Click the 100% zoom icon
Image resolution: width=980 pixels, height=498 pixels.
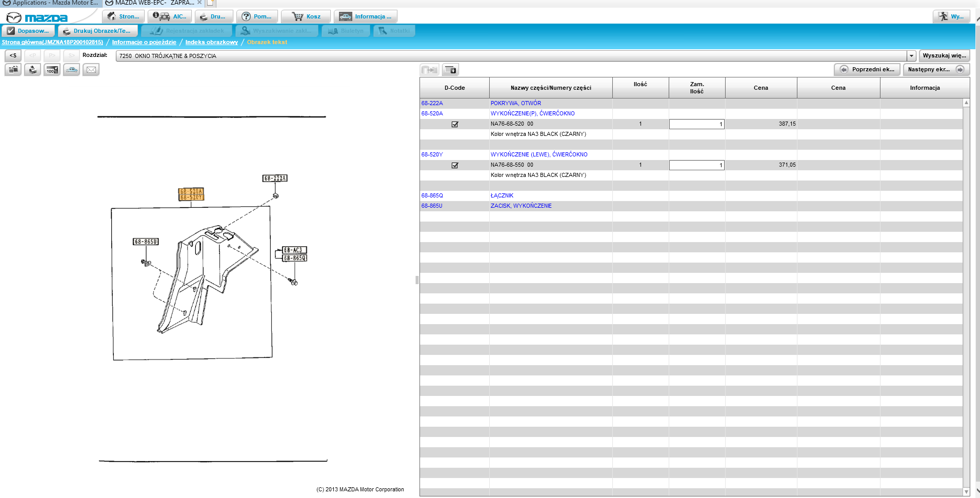[x=52, y=70]
